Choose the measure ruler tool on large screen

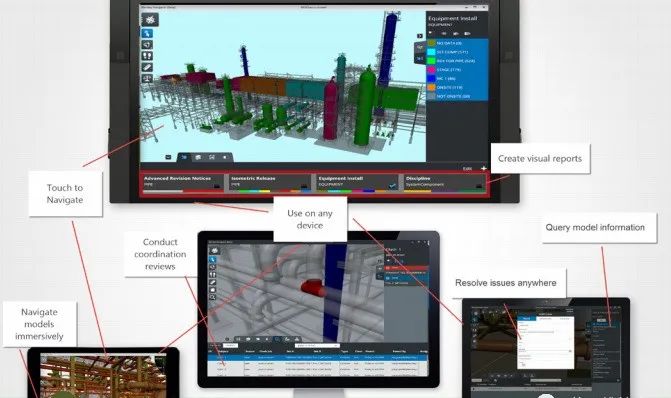click(x=147, y=67)
